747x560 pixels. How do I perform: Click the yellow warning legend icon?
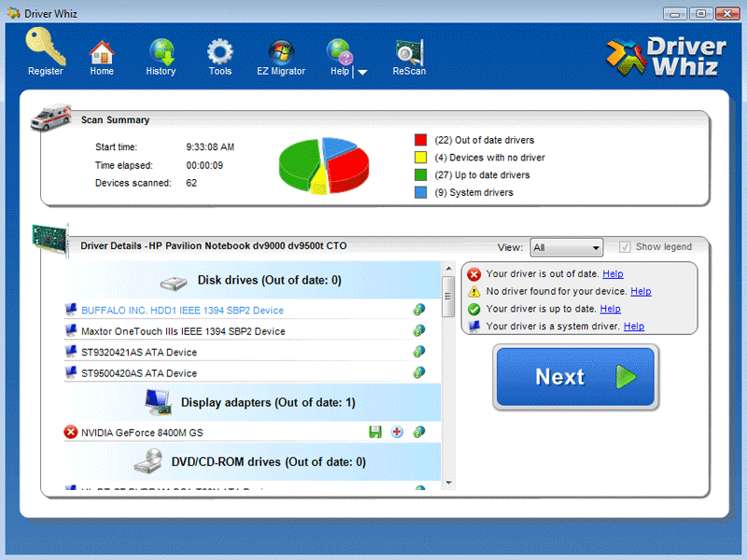tap(473, 291)
